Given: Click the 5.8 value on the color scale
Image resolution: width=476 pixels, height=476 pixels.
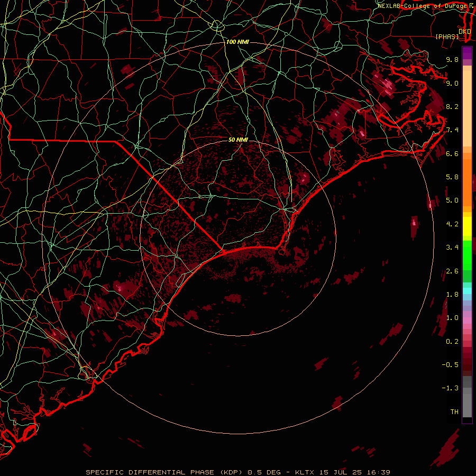Looking at the screenshot, I should (x=452, y=177).
